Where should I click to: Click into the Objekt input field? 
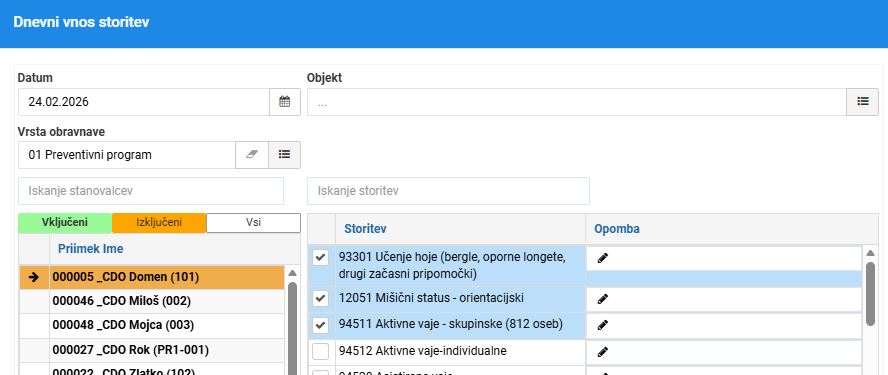(x=577, y=102)
